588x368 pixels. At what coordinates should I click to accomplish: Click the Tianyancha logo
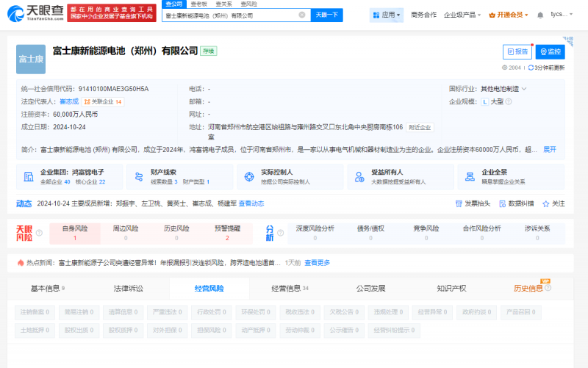click(x=35, y=13)
